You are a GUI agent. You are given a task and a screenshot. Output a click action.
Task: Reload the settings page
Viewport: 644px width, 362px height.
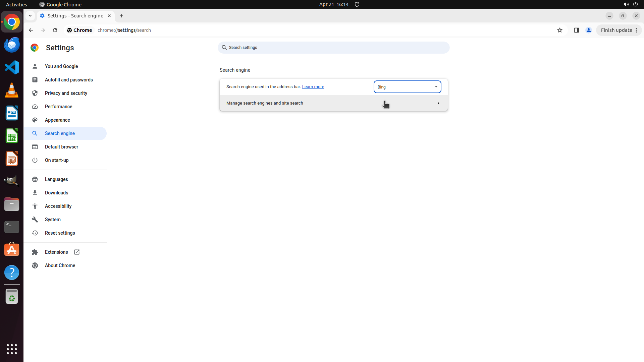coord(55,30)
